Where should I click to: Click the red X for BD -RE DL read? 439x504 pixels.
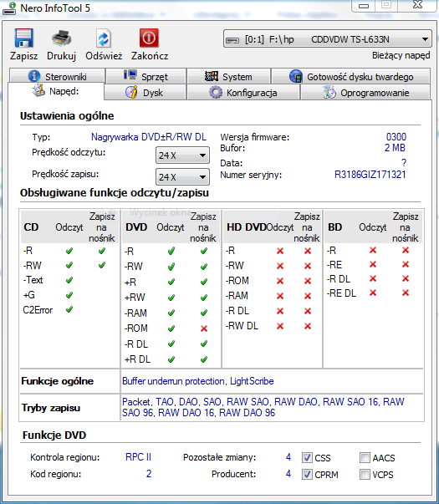(373, 293)
